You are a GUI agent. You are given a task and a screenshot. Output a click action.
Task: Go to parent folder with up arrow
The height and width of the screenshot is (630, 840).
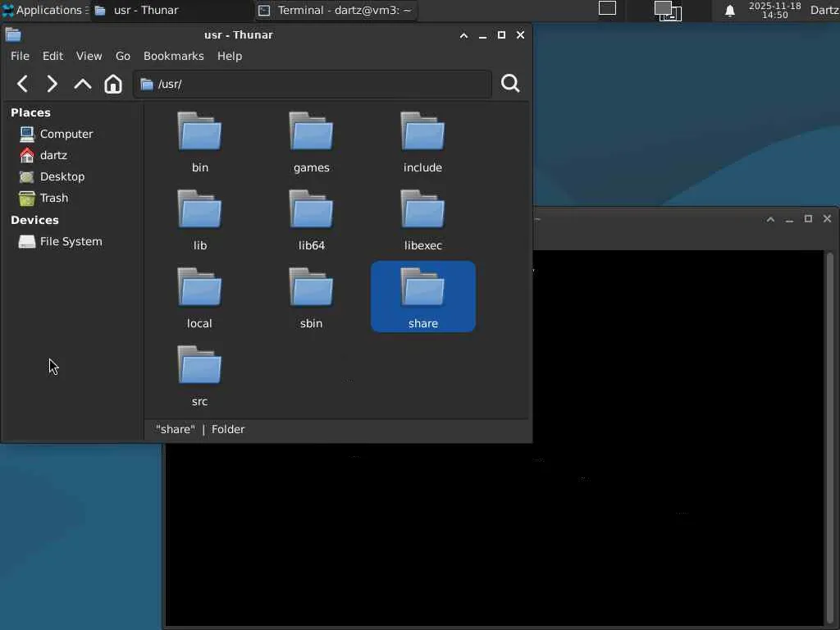(83, 84)
